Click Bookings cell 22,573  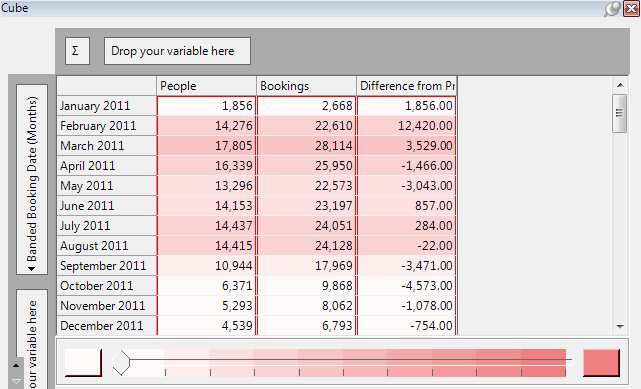click(307, 186)
